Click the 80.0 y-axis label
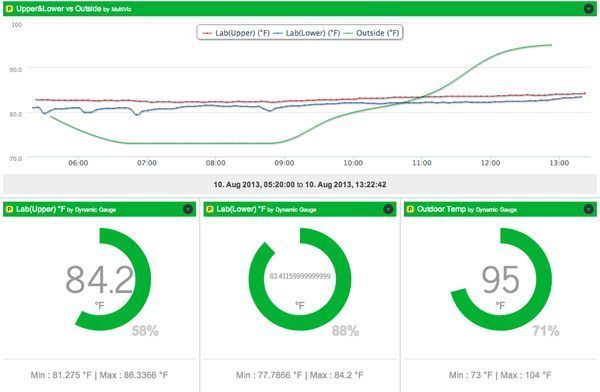The height and width of the screenshot is (392, 600). coord(16,114)
